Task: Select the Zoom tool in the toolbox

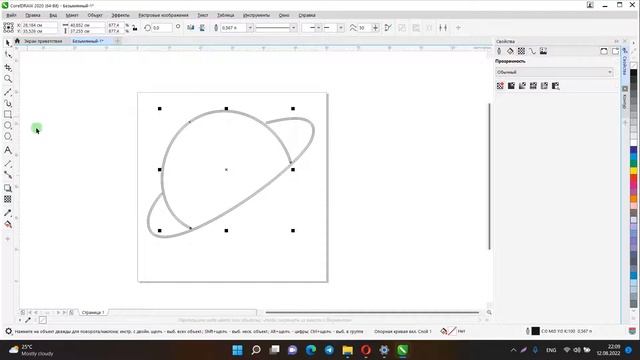Action: coord(8,79)
